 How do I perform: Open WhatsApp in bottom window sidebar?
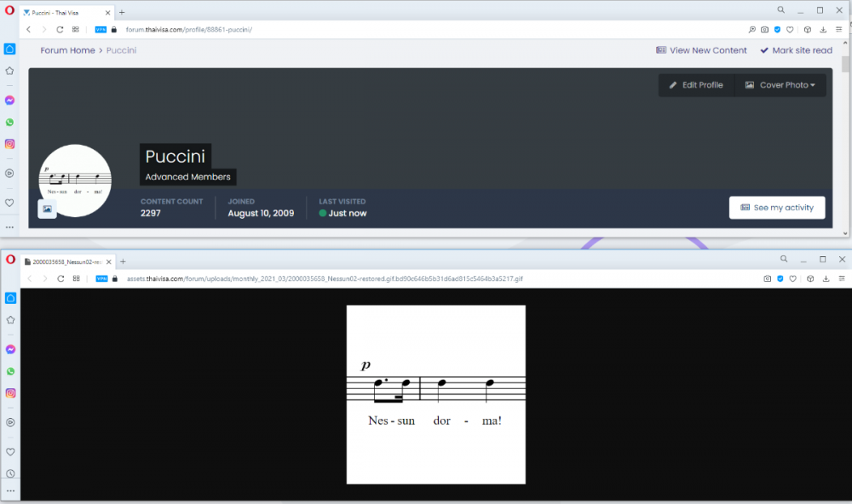click(x=10, y=371)
